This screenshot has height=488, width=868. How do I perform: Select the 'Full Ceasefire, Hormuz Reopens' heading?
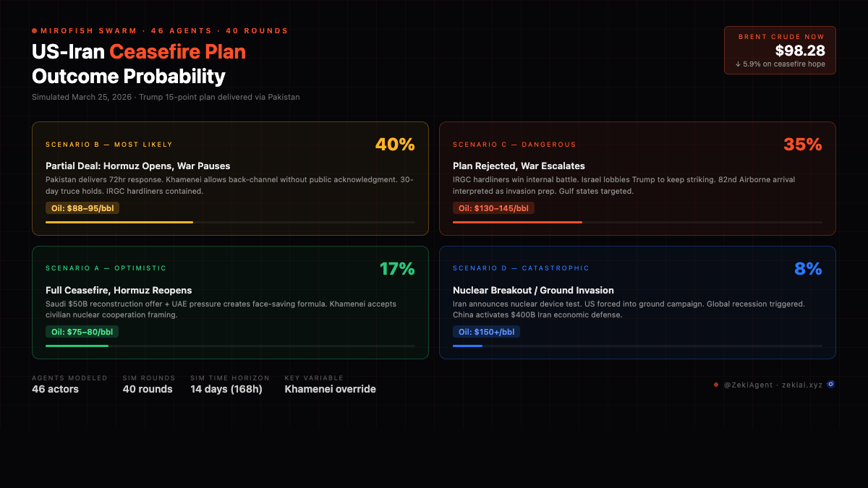[119, 290]
